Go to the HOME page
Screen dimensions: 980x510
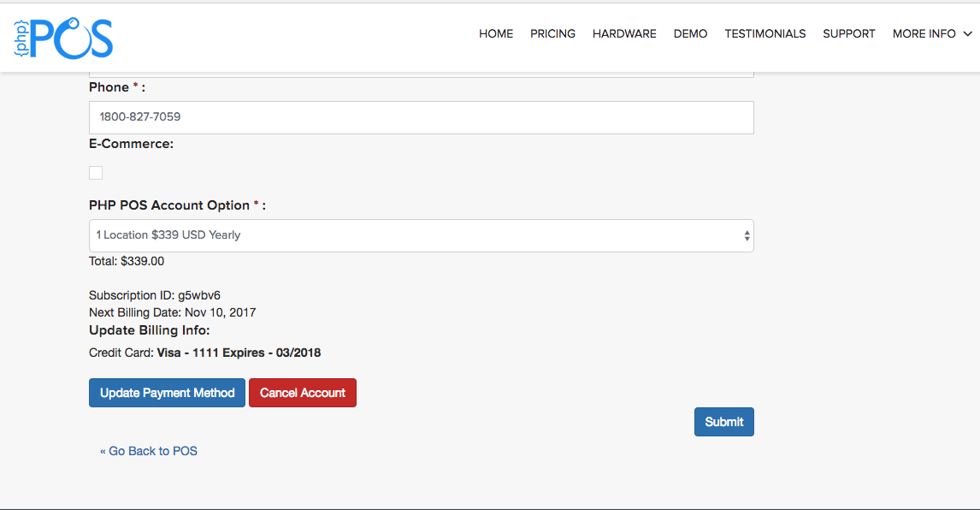pyautogui.click(x=496, y=34)
